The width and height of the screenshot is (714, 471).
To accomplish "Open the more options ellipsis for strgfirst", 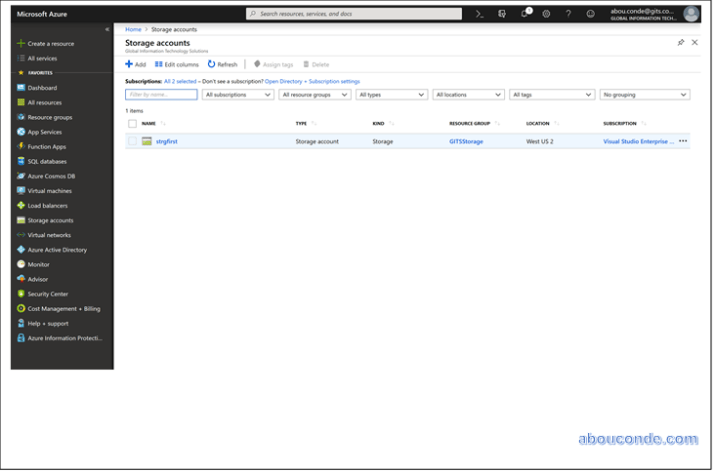I will tap(683, 141).
